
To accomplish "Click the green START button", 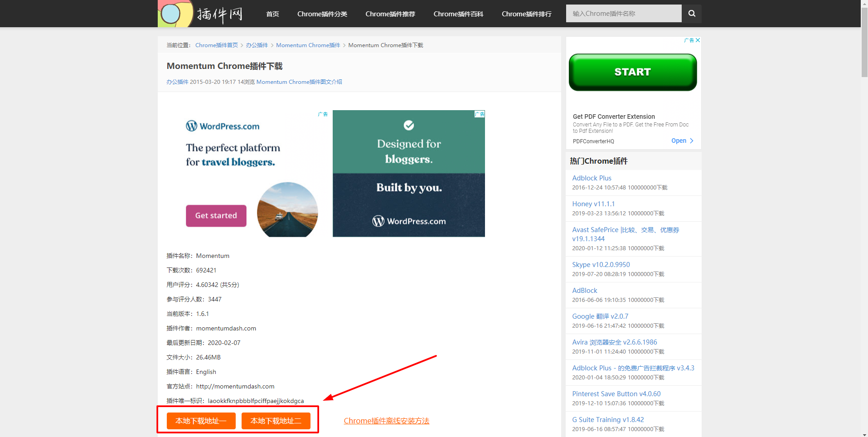I will 633,72.
